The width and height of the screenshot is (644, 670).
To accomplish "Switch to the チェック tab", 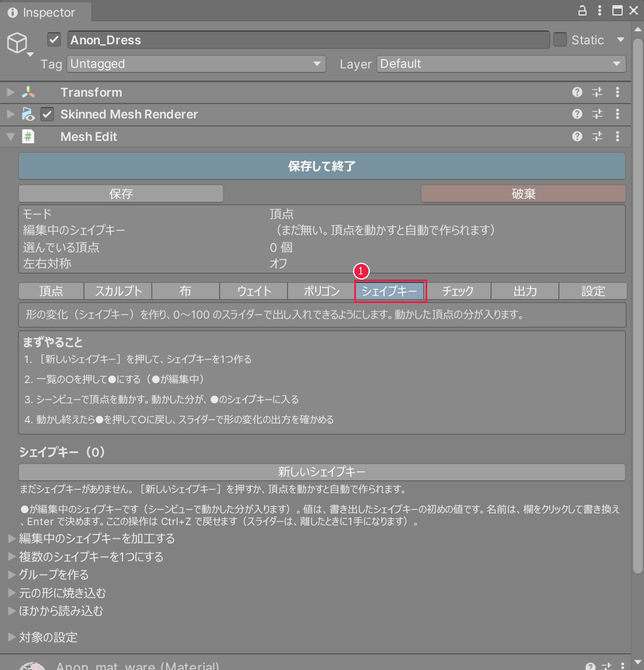I will (x=458, y=291).
